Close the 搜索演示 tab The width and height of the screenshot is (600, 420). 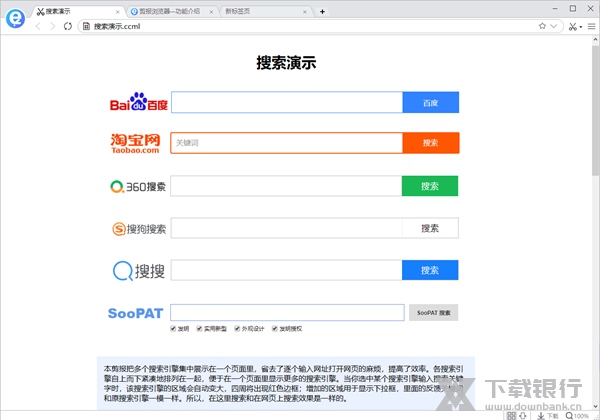[117, 12]
